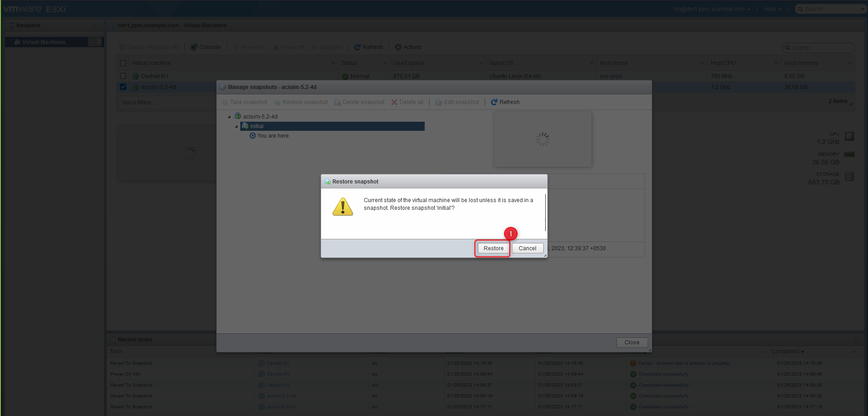The width and height of the screenshot is (868, 416).
Task: Click the red Delete all icon
Action: 394,102
